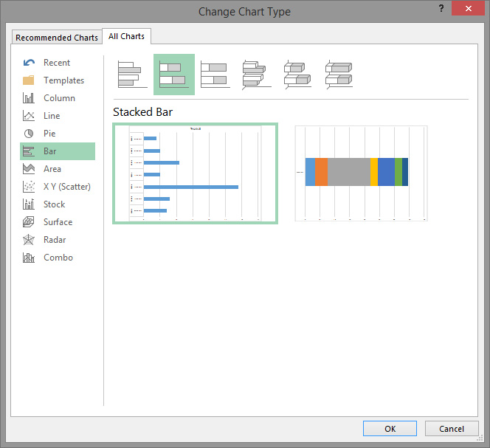Pick the X Y (Scatter) category
This screenshot has width=490, height=448.
point(66,187)
